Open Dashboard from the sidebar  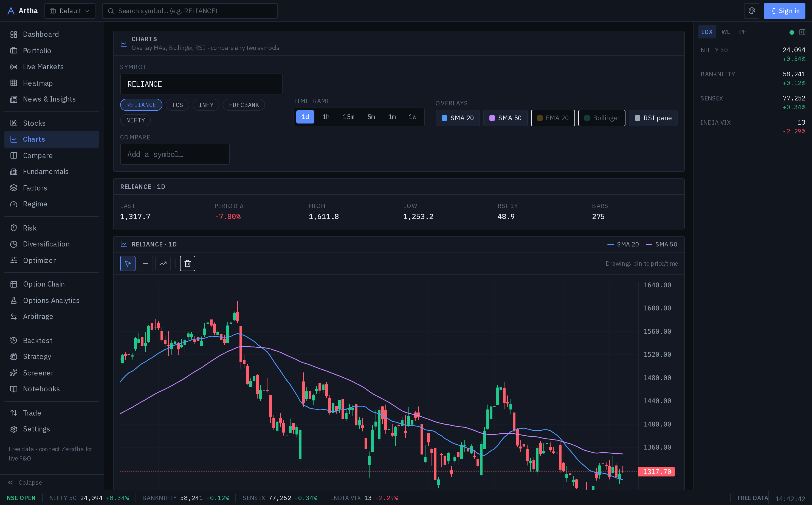pos(52,34)
